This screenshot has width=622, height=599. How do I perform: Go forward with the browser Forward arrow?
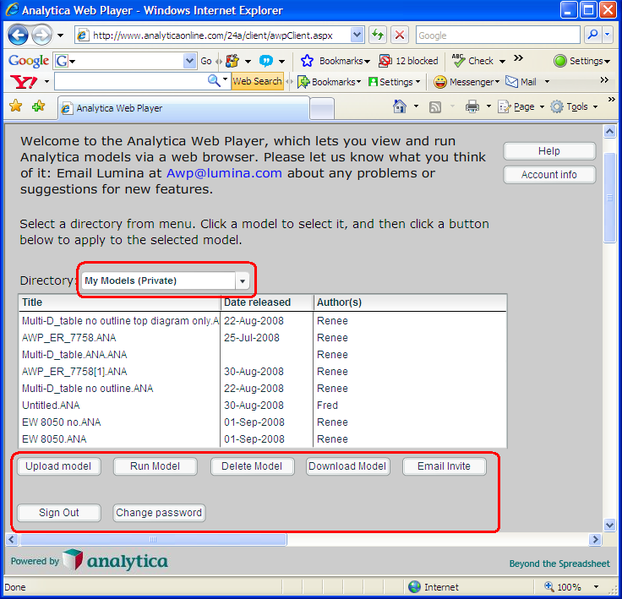(x=42, y=35)
